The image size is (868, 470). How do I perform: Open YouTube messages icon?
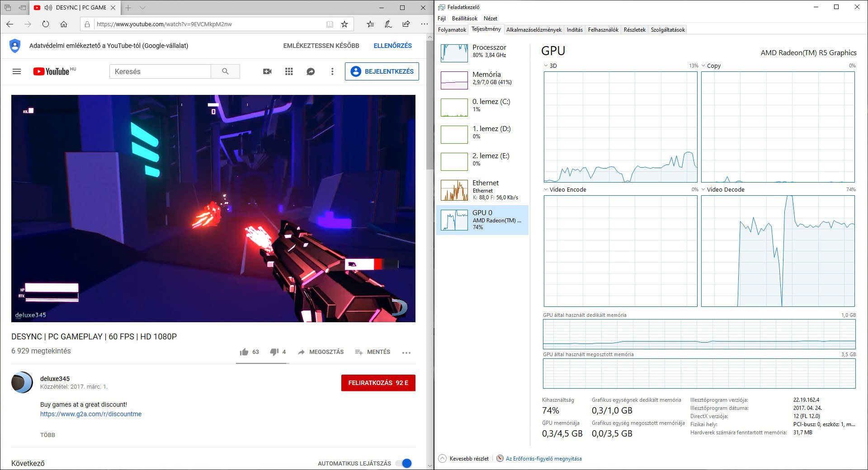tap(311, 71)
